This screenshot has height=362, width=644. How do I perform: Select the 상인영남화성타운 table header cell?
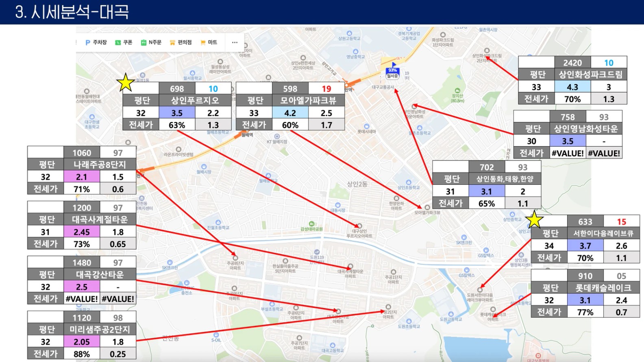coord(586,129)
